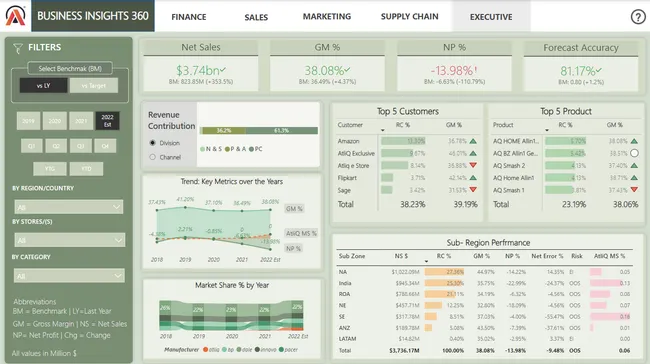Click the Sub Zone column header

coord(352,256)
